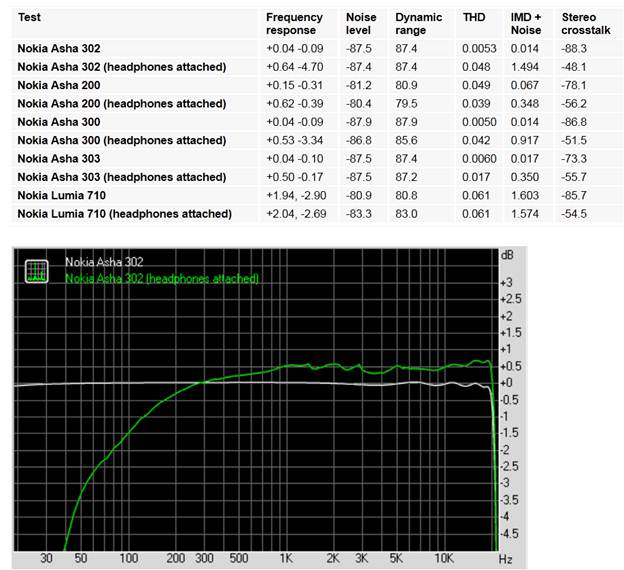Click noise level value '-87.9'
The image size is (624, 570).
[x=359, y=122]
